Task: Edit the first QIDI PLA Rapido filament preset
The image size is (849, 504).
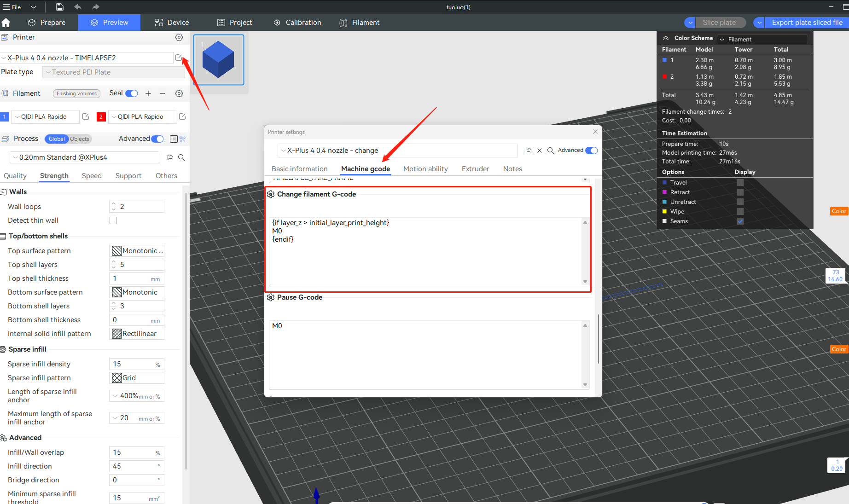Action: (86, 116)
